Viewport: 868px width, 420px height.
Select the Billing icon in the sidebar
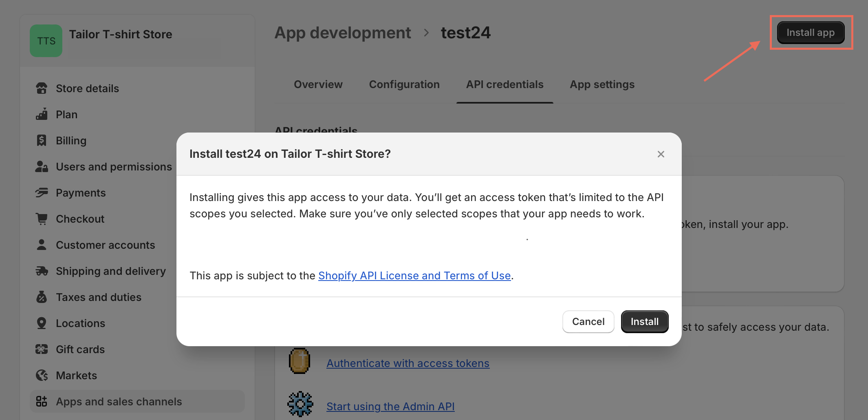[x=42, y=140]
